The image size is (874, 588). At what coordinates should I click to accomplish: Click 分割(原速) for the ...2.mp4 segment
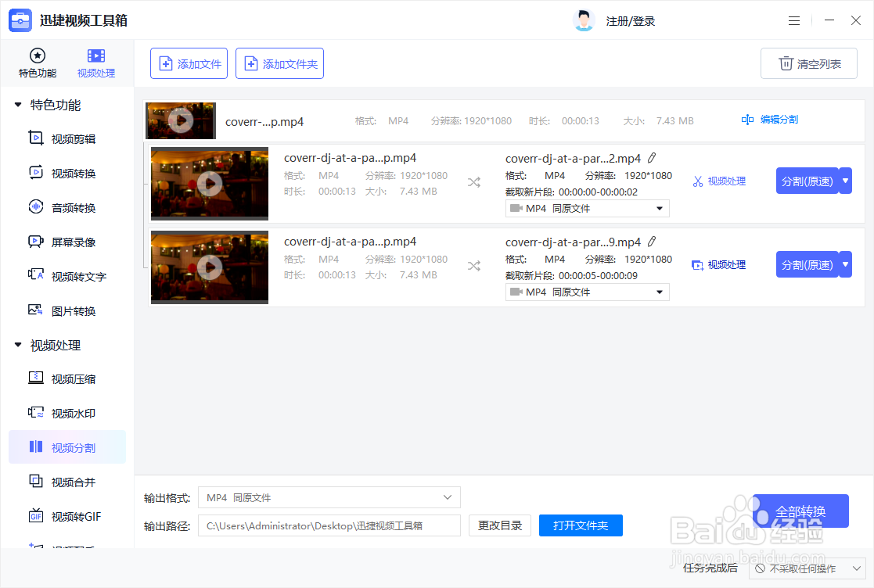point(807,181)
